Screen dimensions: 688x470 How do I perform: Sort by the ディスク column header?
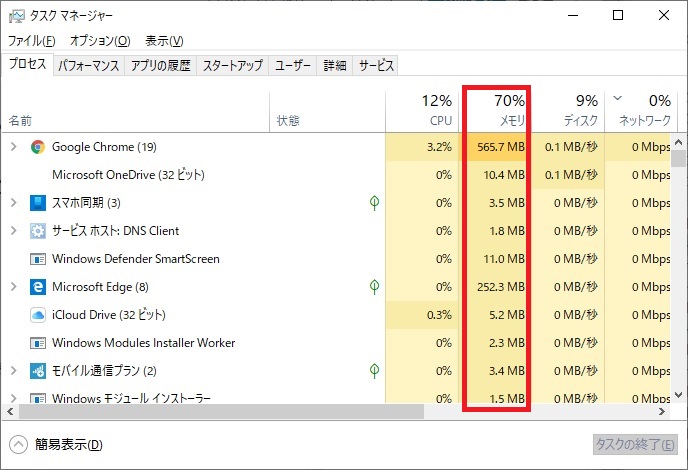pyautogui.click(x=568, y=111)
